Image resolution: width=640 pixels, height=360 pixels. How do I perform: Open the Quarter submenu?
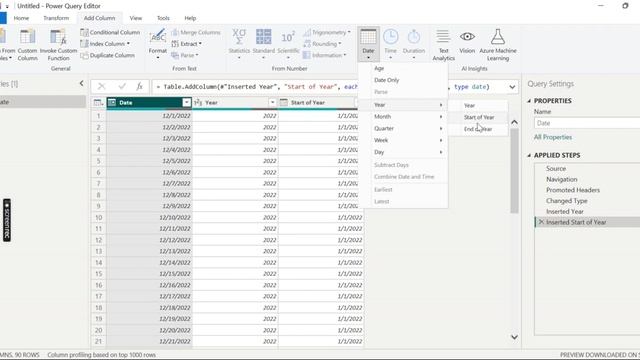[403, 129]
